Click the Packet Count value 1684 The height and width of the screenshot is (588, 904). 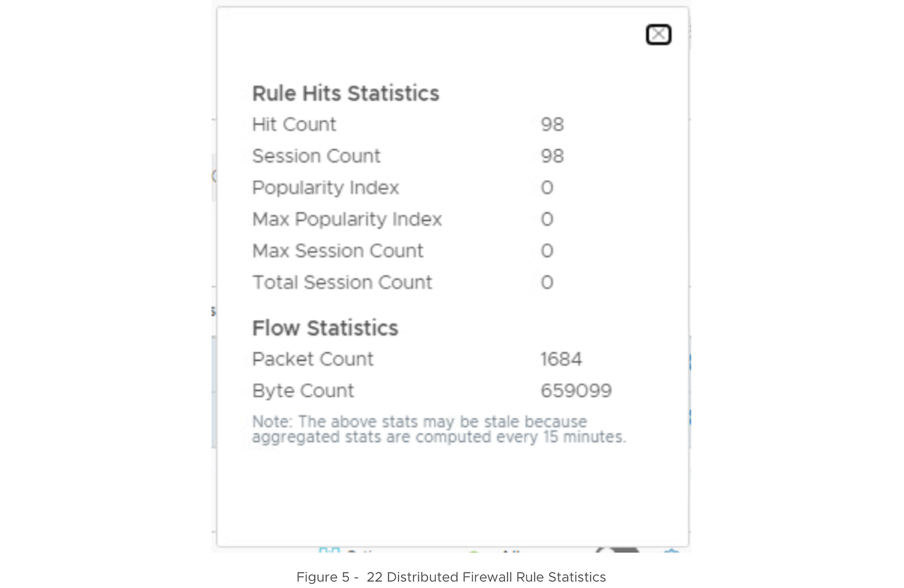tap(561, 359)
